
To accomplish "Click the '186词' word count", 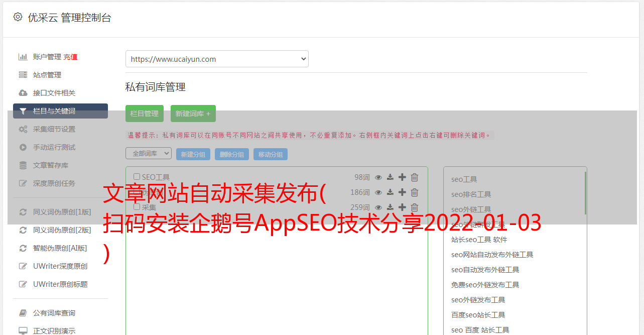I will tap(360, 192).
